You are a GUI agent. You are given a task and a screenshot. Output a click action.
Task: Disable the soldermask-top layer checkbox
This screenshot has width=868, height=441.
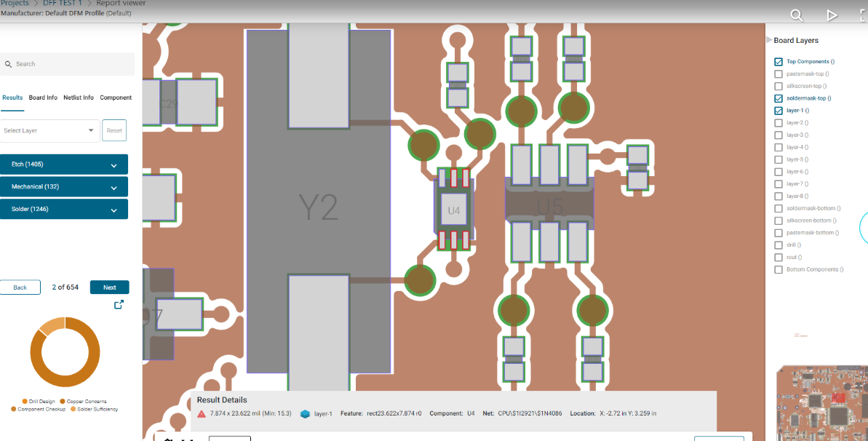click(779, 98)
